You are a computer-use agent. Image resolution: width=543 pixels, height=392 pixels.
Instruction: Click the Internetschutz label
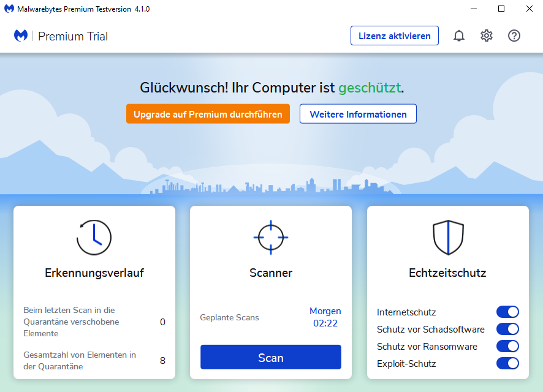(x=406, y=312)
